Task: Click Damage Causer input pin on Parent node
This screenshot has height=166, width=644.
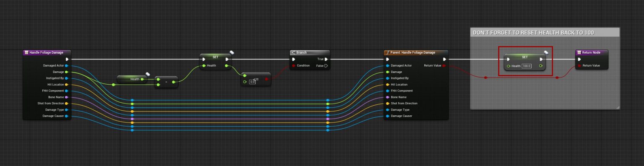Action: 387,116
